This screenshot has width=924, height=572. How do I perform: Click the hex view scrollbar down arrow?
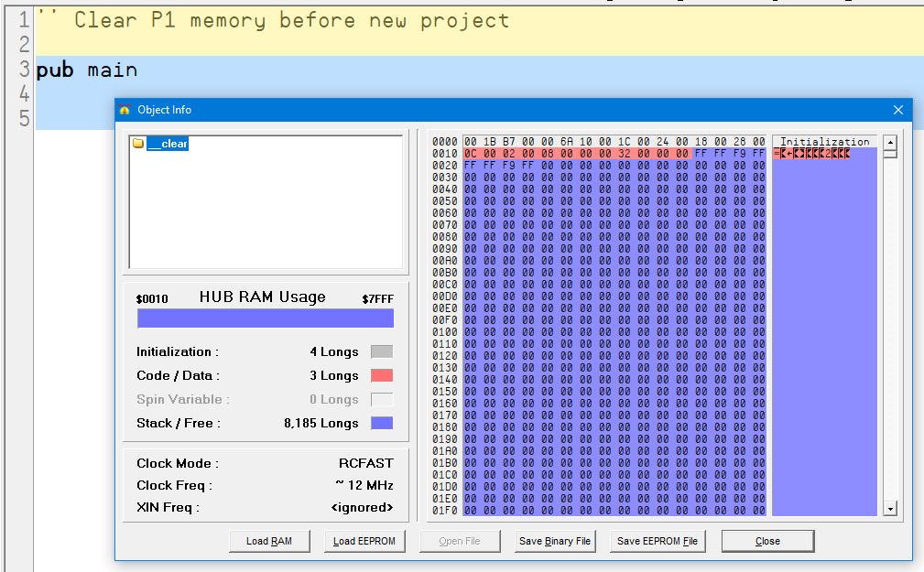click(889, 509)
